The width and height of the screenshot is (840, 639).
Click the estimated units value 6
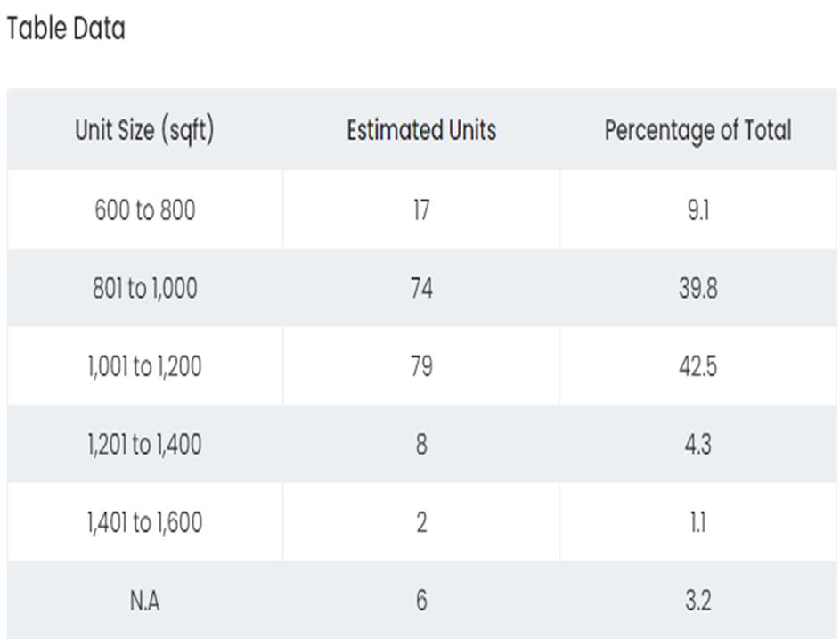click(421, 601)
